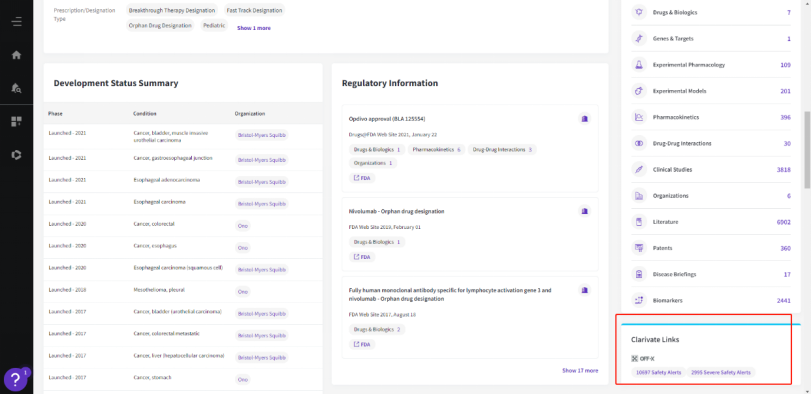The height and width of the screenshot is (394, 811).
Task: Click the Biomarkers icon
Action: pyautogui.click(x=639, y=300)
